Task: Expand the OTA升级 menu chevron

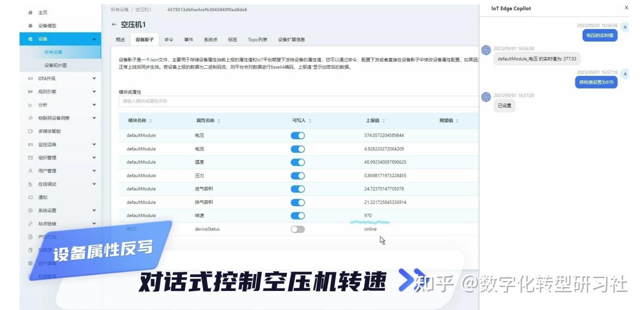Action: coord(94,79)
